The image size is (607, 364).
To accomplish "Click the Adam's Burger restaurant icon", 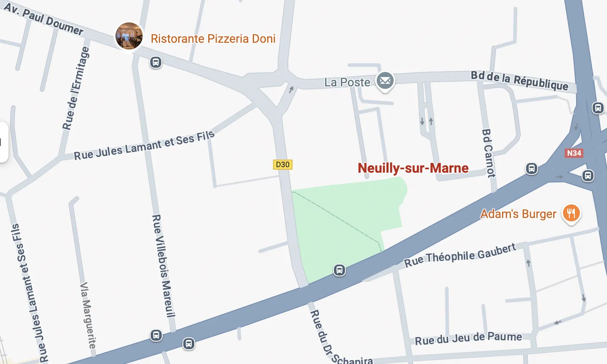I will (x=571, y=213).
